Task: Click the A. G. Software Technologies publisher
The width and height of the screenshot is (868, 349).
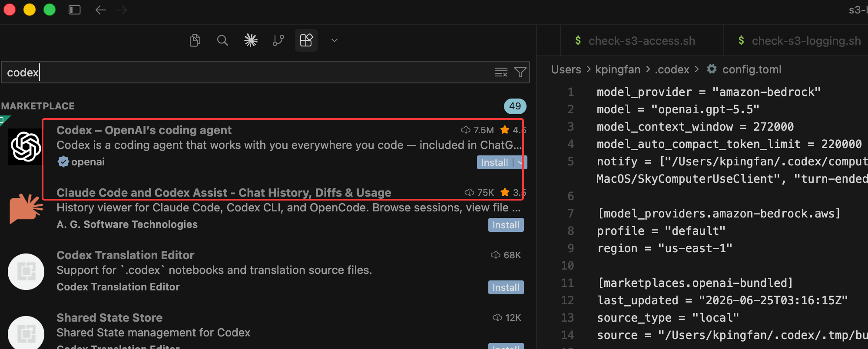Action: [127, 224]
